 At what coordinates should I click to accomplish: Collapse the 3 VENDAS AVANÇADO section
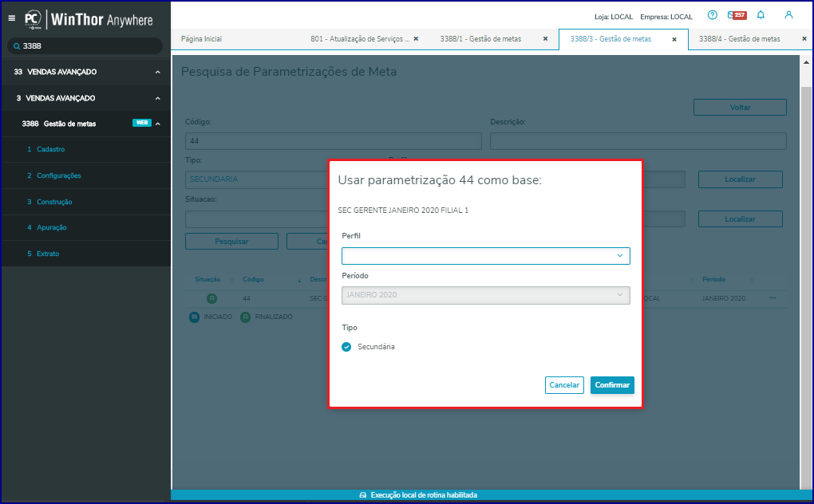[158, 99]
